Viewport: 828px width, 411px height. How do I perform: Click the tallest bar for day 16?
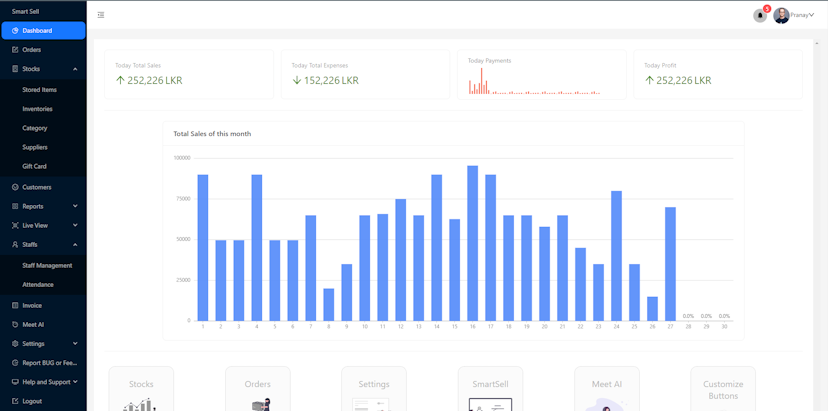[472, 243]
